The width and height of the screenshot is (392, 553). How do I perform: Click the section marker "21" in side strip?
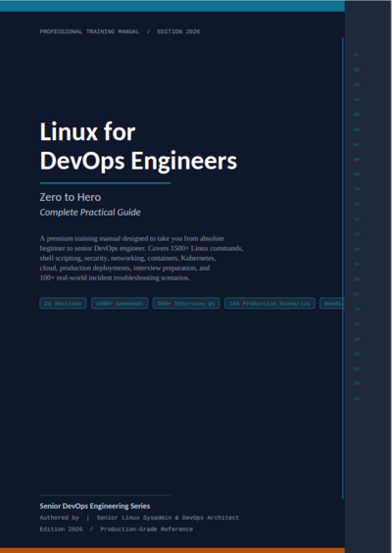click(x=357, y=354)
